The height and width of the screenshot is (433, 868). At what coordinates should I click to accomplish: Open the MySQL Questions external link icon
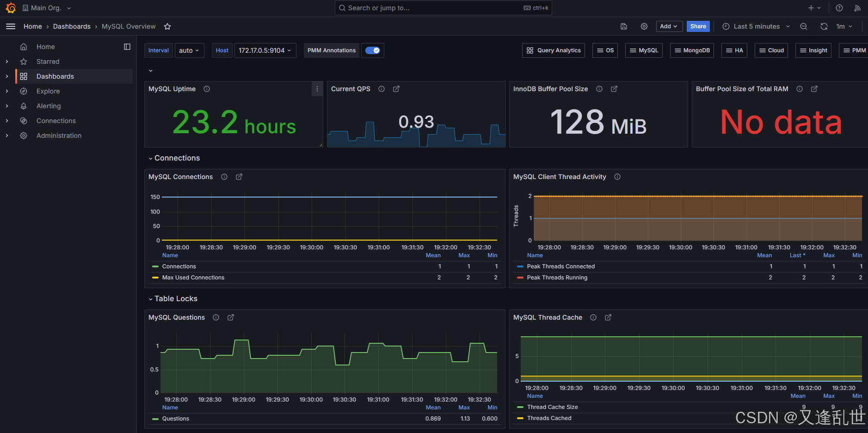point(231,317)
